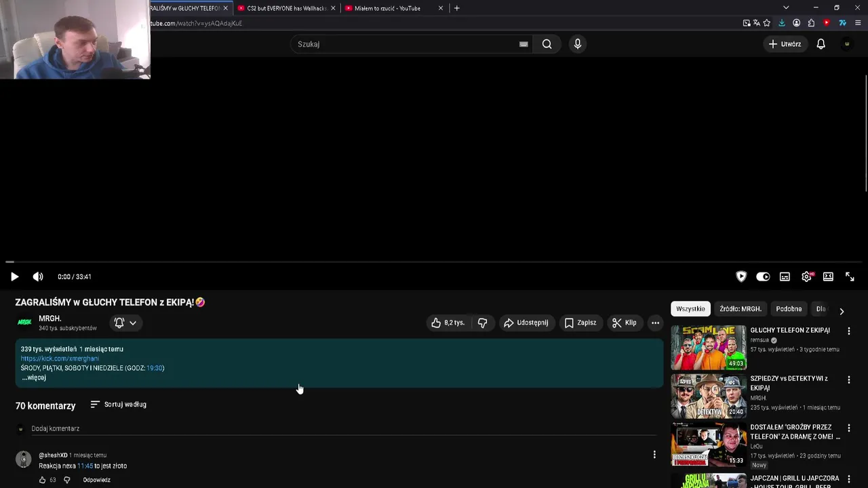Open options for GŁUCHY TELEFON Z EKIPĄ
This screenshot has width=868, height=488.
(848, 331)
